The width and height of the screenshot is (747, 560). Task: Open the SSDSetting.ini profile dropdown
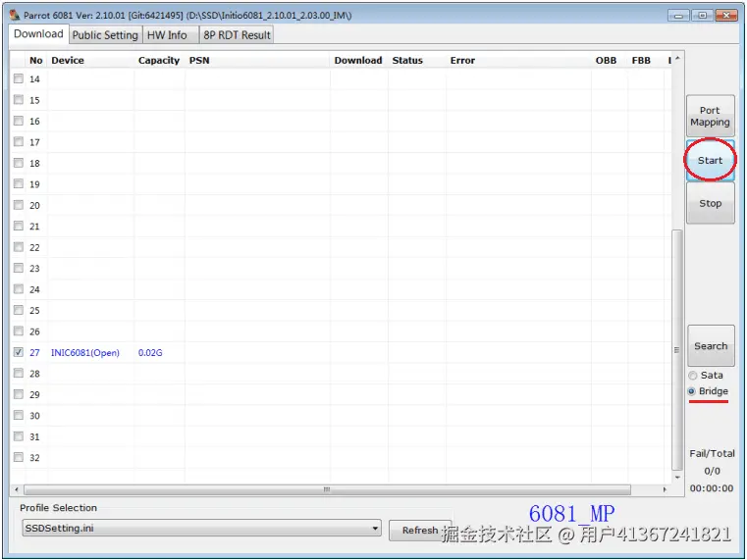point(201,528)
